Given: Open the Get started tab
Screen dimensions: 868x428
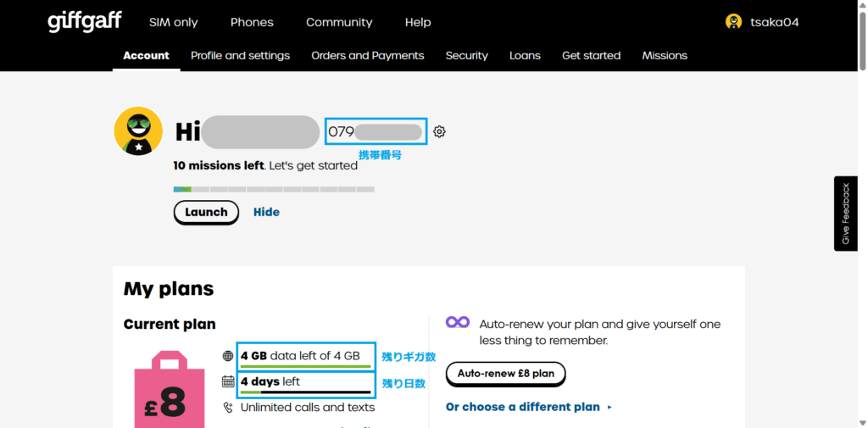Looking at the screenshot, I should pyautogui.click(x=591, y=55).
